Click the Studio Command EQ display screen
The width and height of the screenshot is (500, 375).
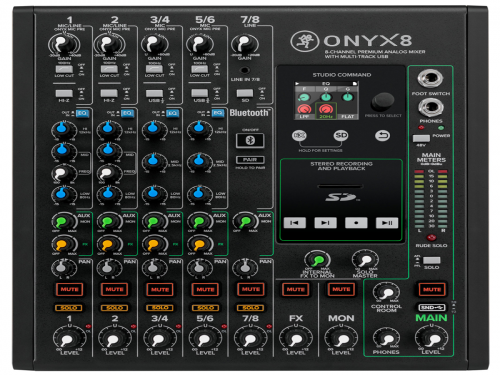click(x=326, y=100)
